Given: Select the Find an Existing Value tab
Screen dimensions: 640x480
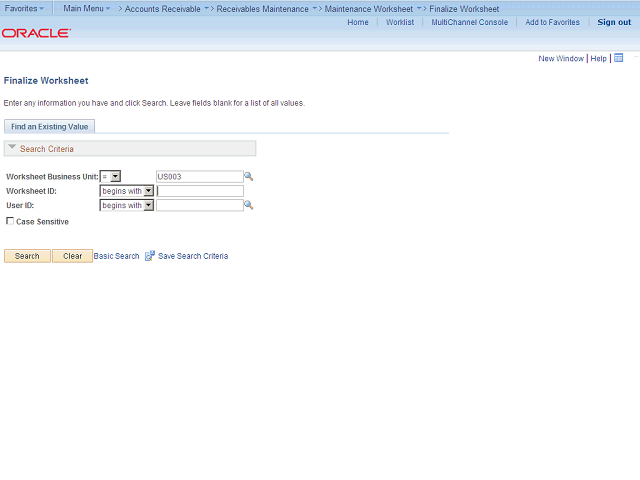Looking at the screenshot, I should [x=49, y=127].
